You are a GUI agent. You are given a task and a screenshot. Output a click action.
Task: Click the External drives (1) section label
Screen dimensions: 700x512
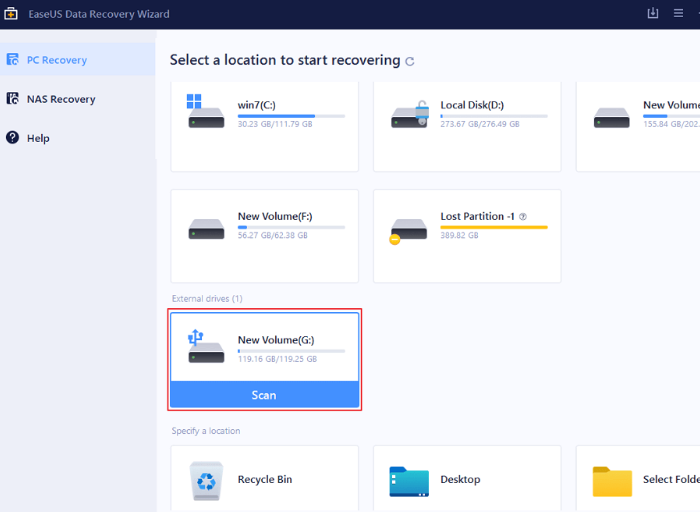coord(207,299)
